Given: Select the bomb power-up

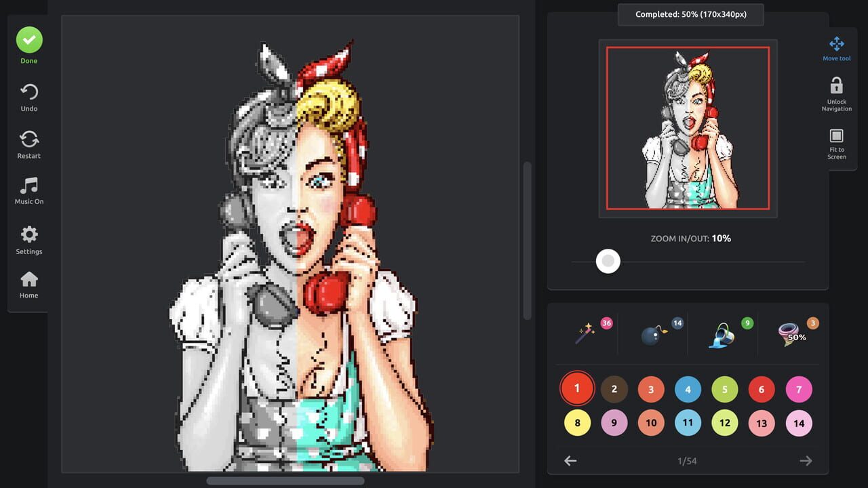Looking at the screenshot, I should pyautogui.click(x=653, y=334).
